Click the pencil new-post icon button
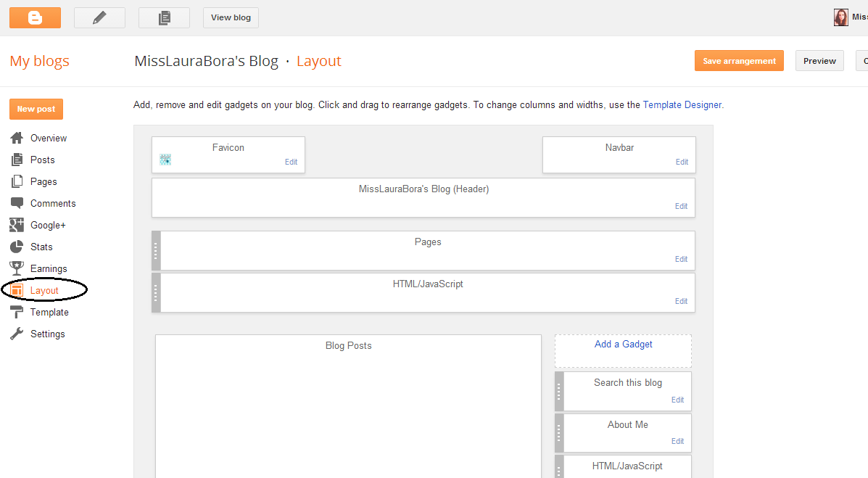The width and height of the screenshot is (868, 478). tap(99, 17)
